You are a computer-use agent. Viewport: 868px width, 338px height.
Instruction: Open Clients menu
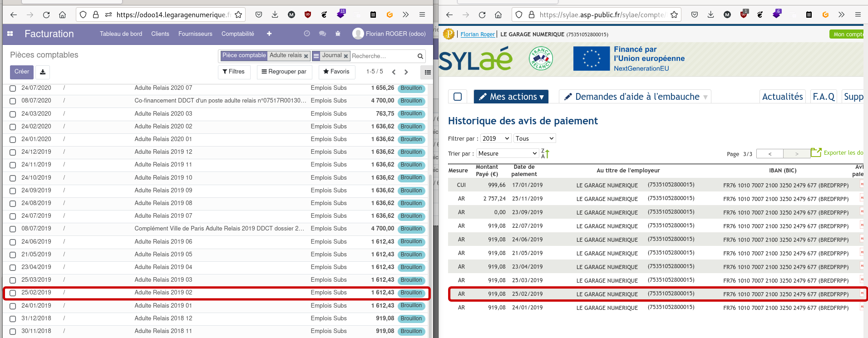pos(160,34)
